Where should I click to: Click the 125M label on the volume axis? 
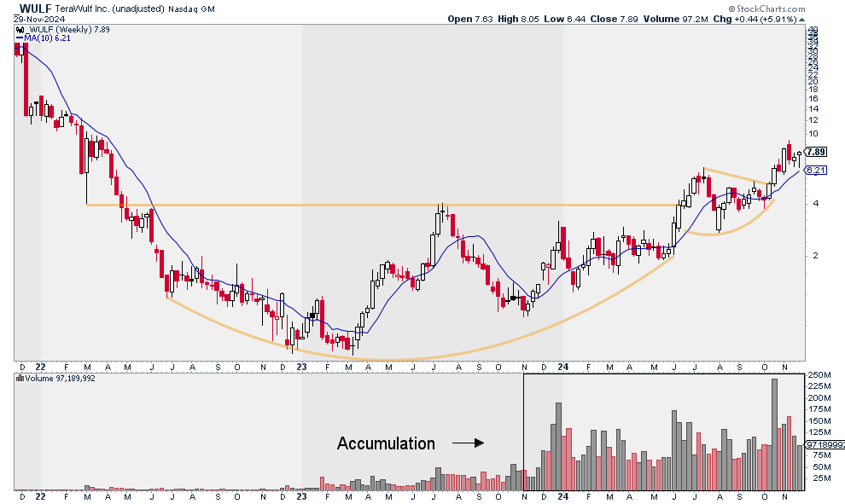(x=819, y=432)
